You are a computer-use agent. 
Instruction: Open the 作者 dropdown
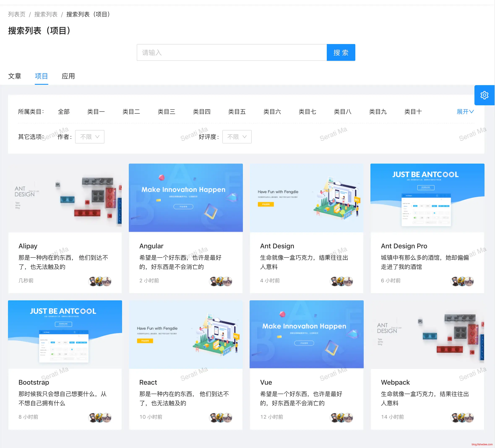click(90, 137)
